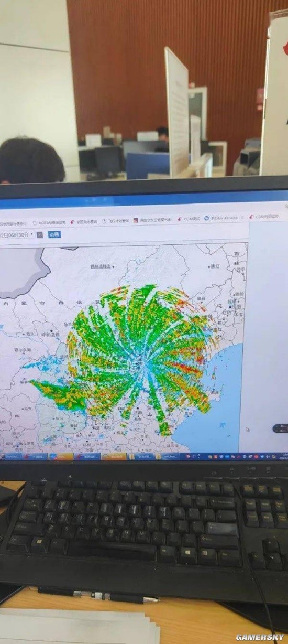
Task: Click the radar center point on map
Action: tap(141, 363)
